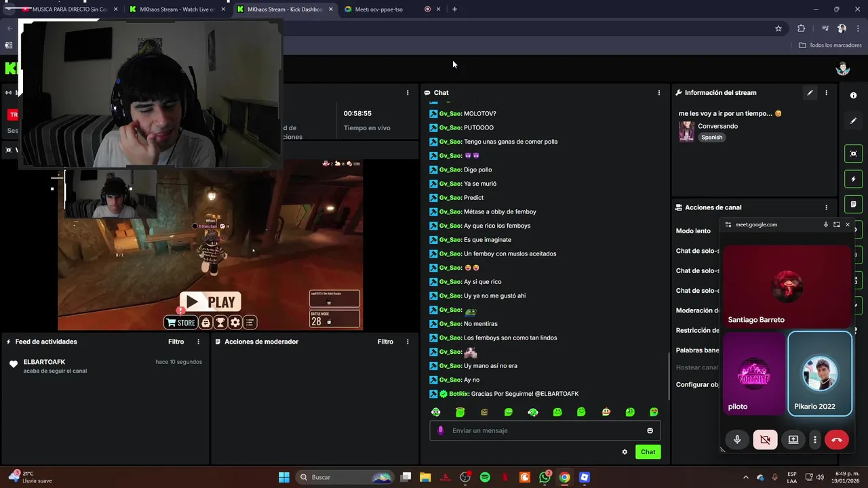Click the Spanish language tag
868x488 pixels.
712,137
